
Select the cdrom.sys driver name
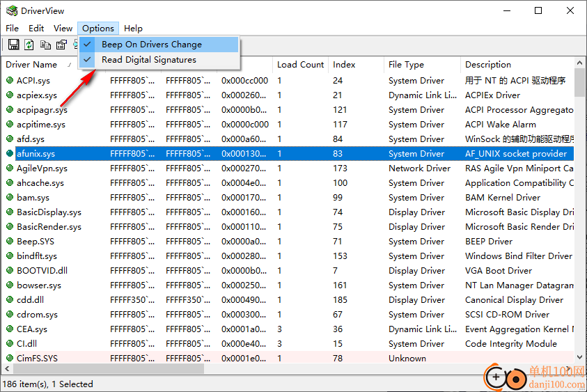pos(37,315)
